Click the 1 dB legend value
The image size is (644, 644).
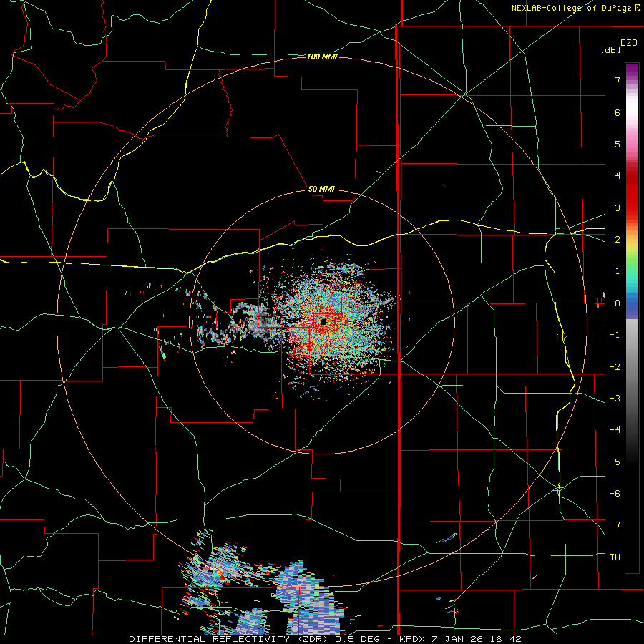click(x=618, y=271)
